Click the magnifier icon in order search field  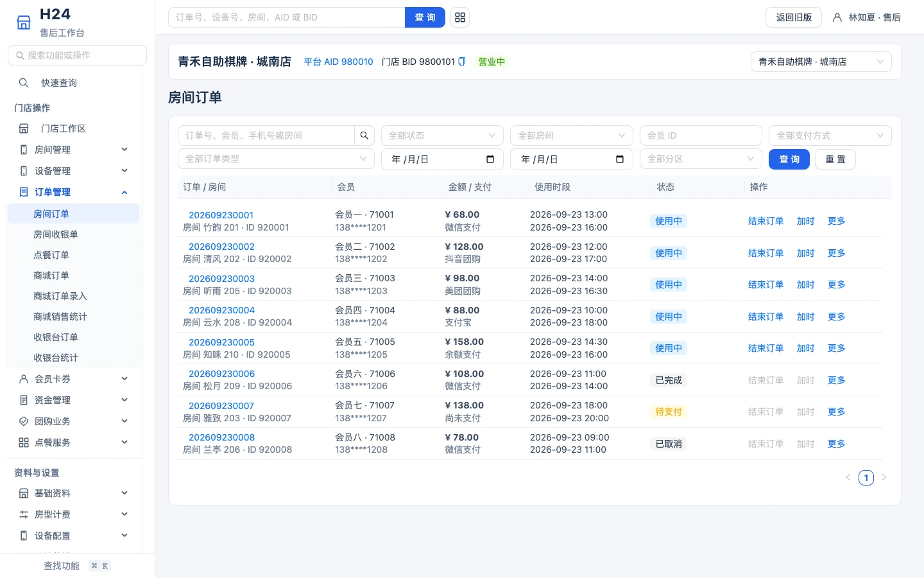(364, 136)
